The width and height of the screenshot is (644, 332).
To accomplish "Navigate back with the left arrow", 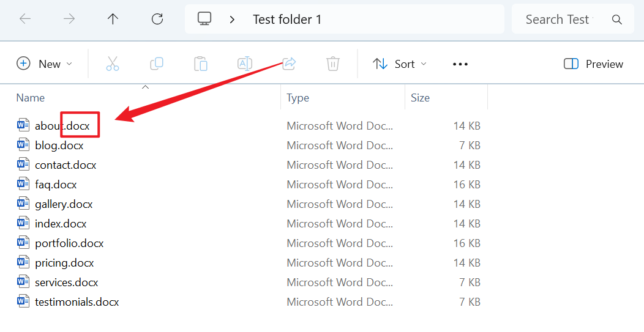I will pyautogui.click(x=25, y=19).
